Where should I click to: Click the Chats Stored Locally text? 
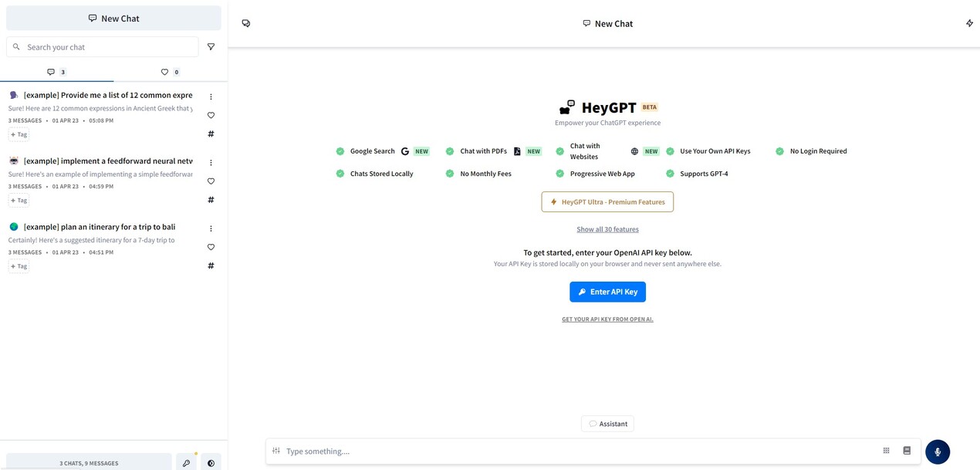382,174
